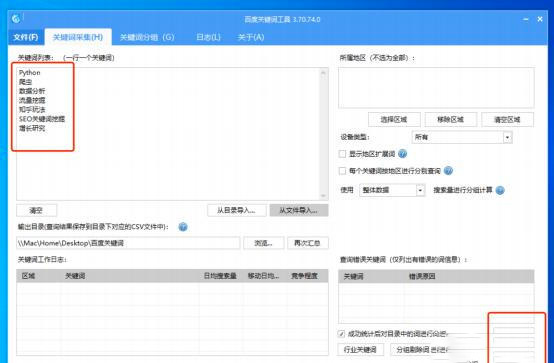Click the SEO关键词挖掘 keyword line

tap(42, 119)
